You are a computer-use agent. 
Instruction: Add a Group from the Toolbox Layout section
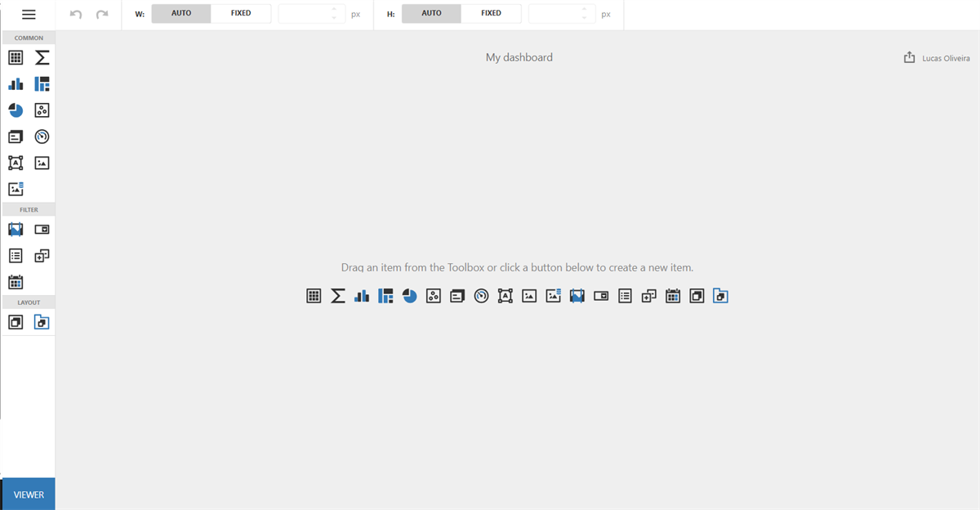16,322
